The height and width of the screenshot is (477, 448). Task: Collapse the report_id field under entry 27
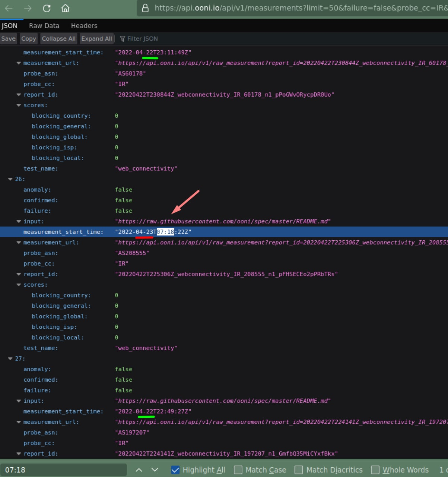(19, 454)
